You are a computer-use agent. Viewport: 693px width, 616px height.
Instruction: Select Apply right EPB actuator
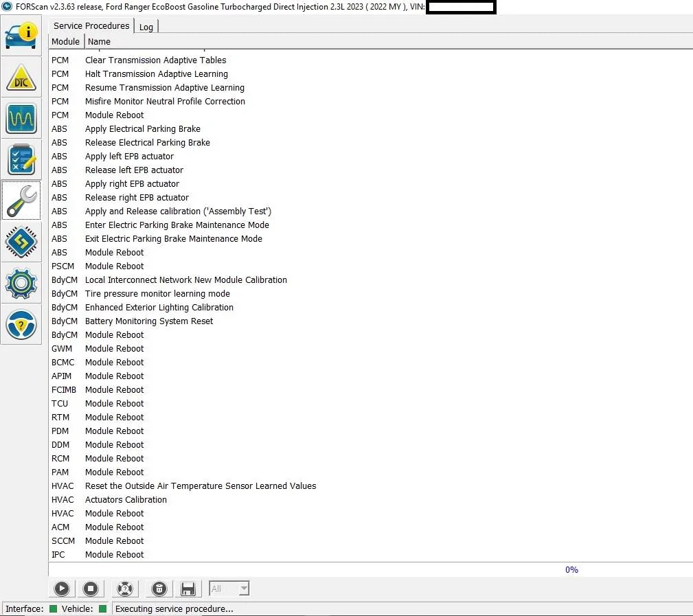tap(370, 183)
